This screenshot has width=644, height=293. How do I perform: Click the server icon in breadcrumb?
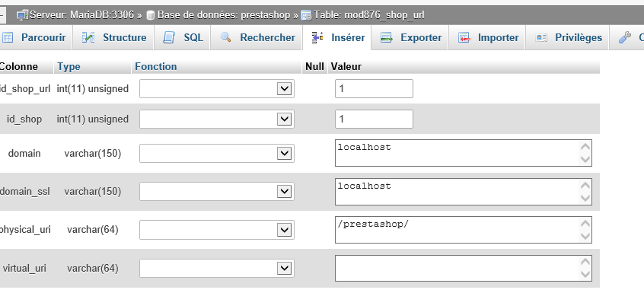point(22,15)
